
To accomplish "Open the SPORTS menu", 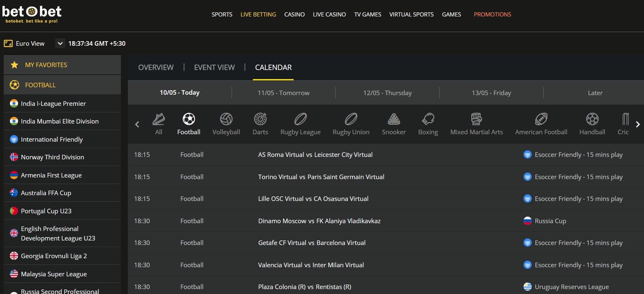I will pos(222,14).
